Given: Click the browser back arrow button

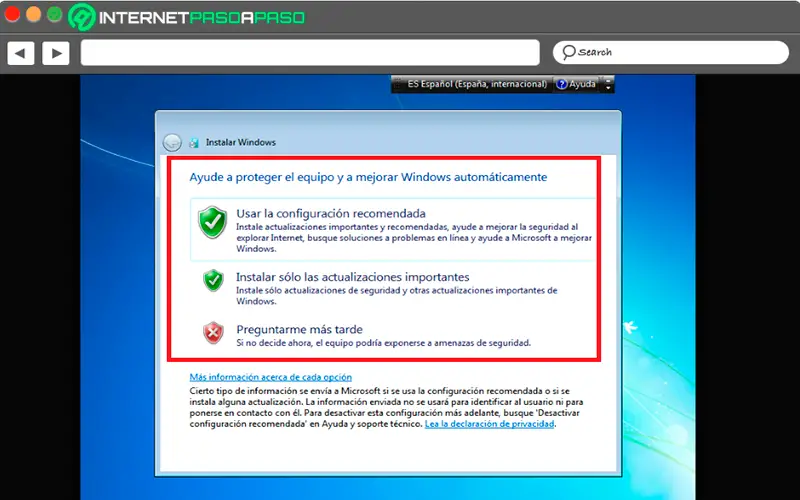Looking at the screenshot, I should point(20,53).
